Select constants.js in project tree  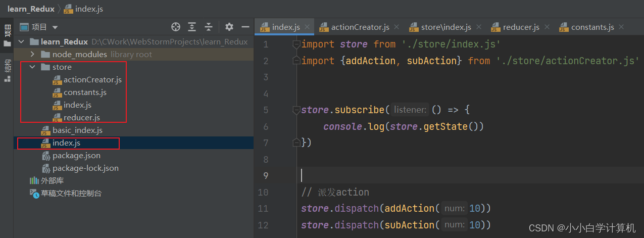[x=85, y=92]
